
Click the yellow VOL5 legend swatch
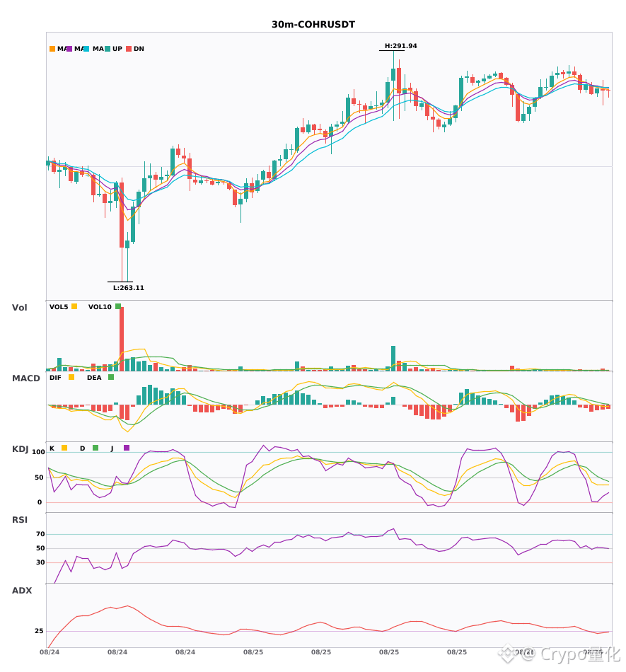[74, 306]
